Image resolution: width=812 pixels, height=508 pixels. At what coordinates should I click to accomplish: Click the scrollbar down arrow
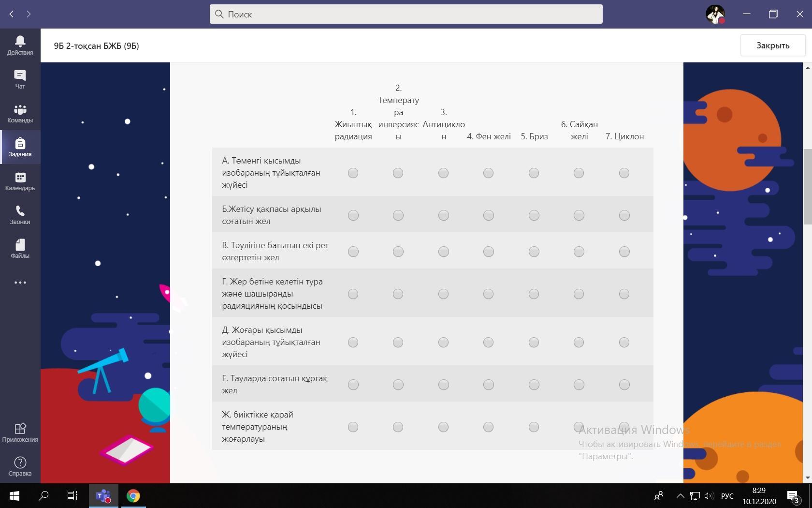point(807,478)
